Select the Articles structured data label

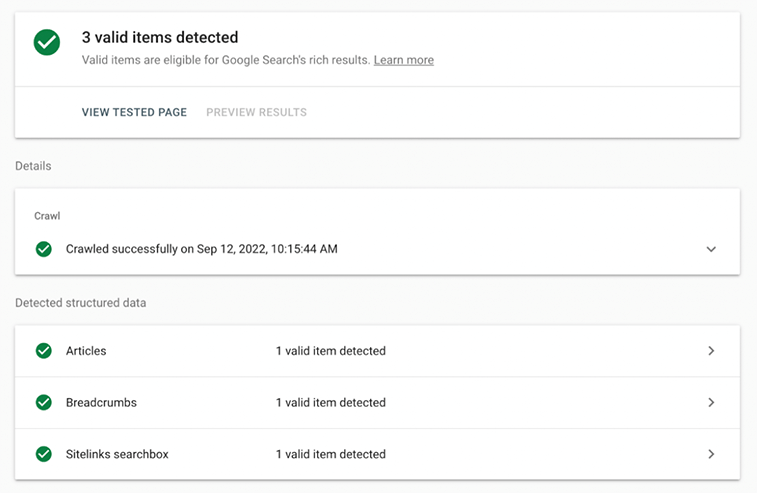pyautogui.click(x=86, y=351)
